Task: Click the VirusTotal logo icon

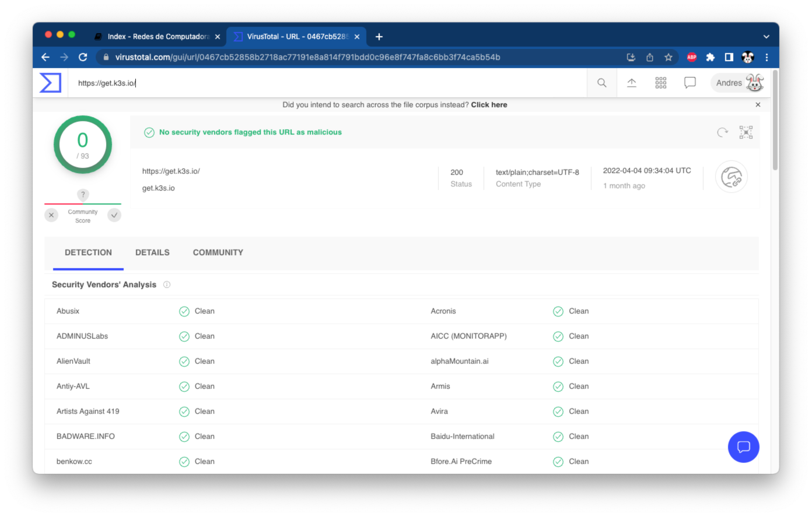Action: tap(50, 83)
